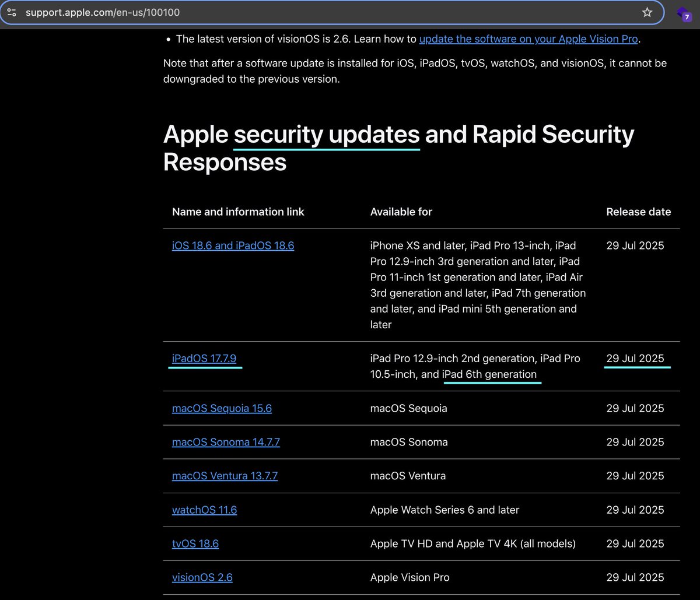The image size is (700, 600).
Task: Click the iPadOS 17.7.9 row release date
Action: 635,359
